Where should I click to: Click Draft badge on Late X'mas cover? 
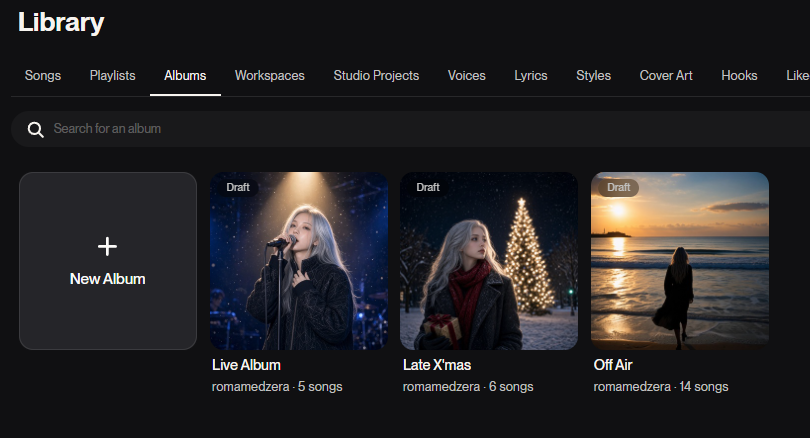(x=428, y=187)
